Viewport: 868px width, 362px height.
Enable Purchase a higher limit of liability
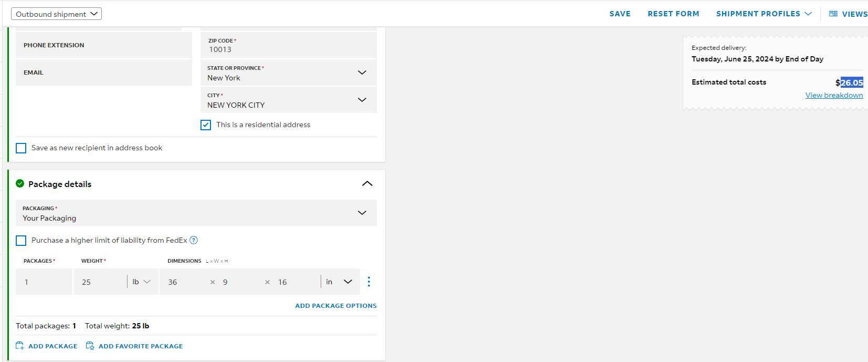[x=21, y=241]
